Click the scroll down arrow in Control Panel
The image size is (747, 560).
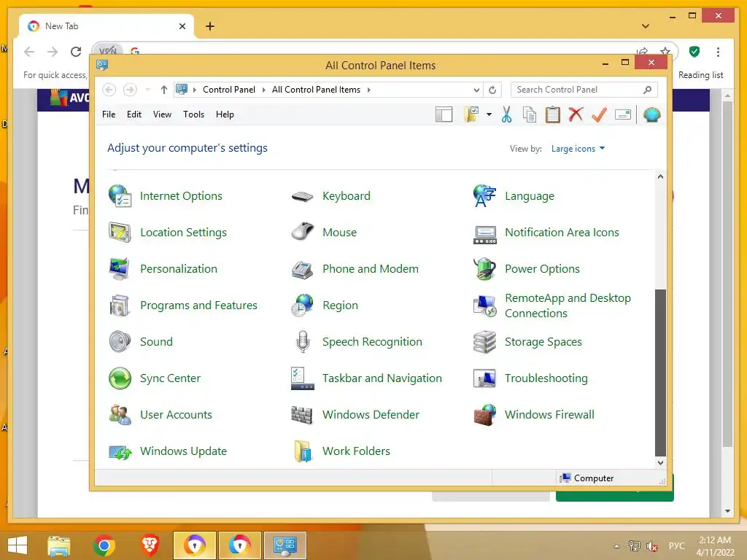point(660,463)
